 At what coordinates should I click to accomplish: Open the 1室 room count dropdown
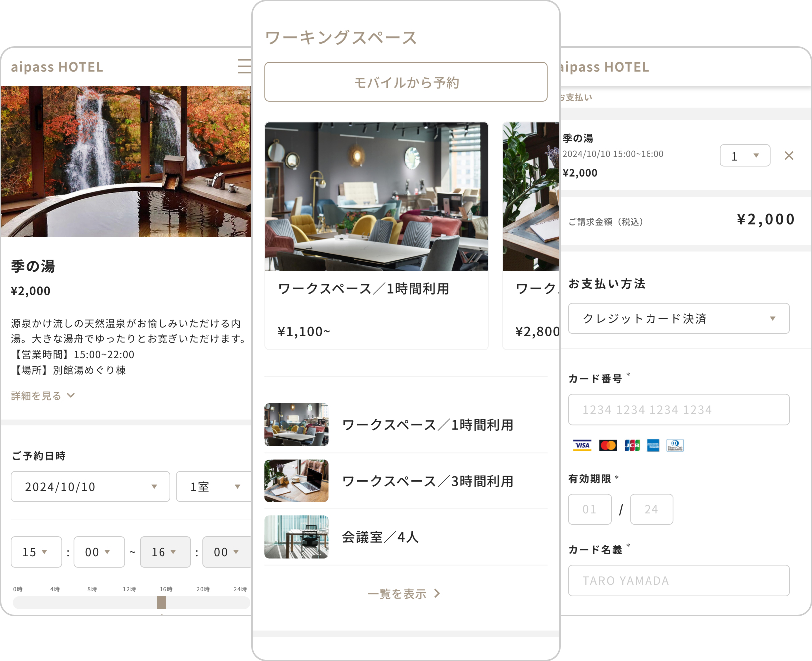pyautogui.click(x=214, y=487)
